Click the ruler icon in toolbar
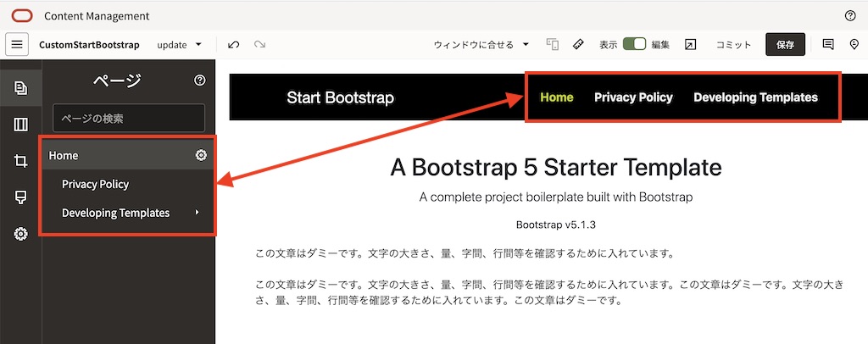868x344 pixels. [x=578, y=44]
